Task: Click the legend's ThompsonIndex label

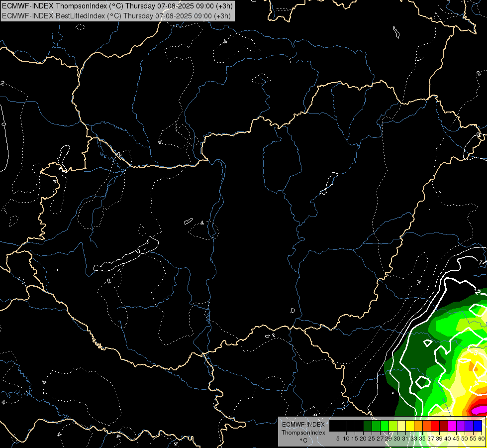Action: (303, 433)
